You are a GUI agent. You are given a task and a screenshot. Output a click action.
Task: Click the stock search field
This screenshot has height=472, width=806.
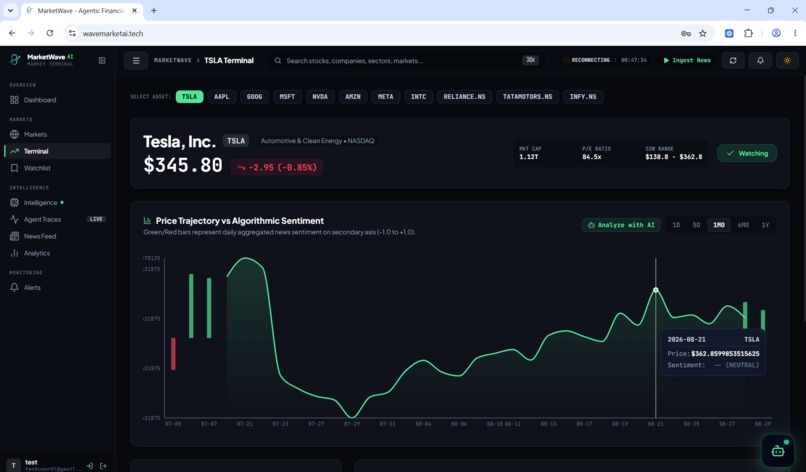pos(406,61)
